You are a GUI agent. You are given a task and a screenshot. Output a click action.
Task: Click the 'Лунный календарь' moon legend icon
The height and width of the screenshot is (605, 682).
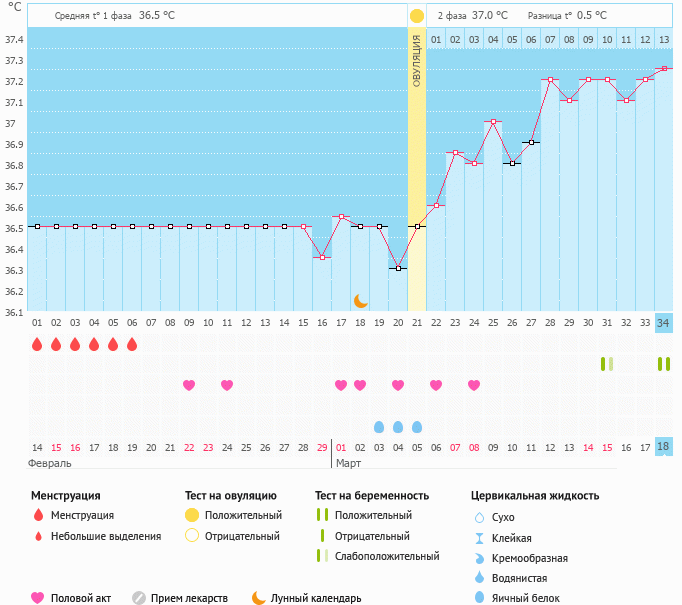(x=259, y=598)
